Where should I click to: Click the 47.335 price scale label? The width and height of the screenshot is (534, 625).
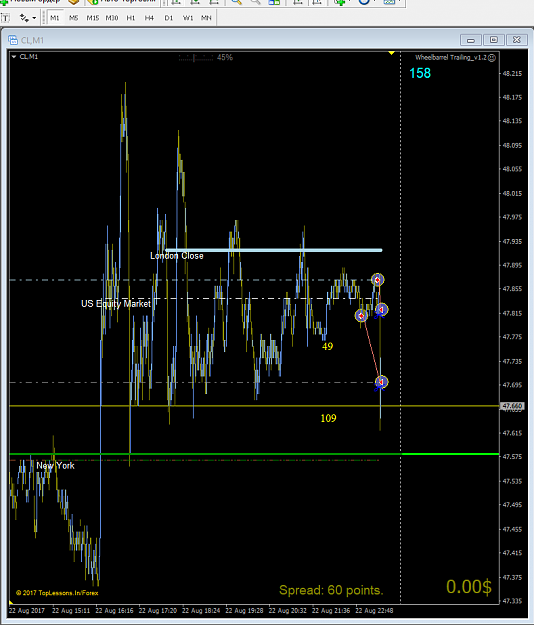pyautogui.click(x=512, y=601)
